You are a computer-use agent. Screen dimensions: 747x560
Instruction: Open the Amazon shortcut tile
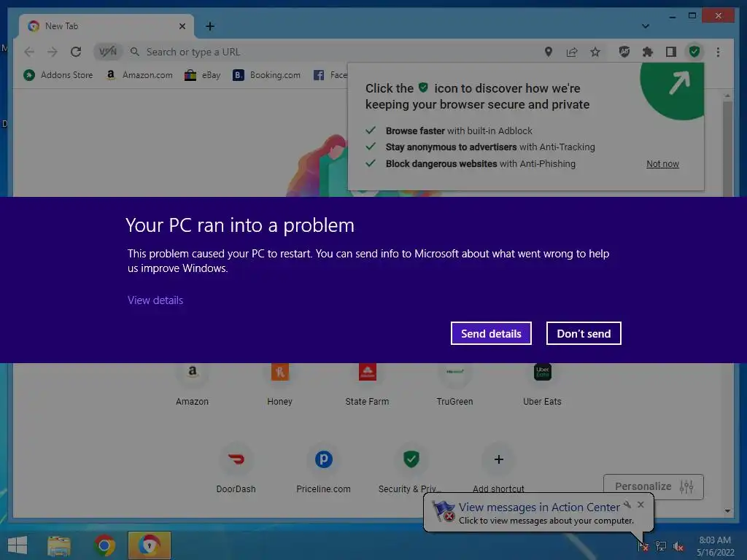[192, 384]
